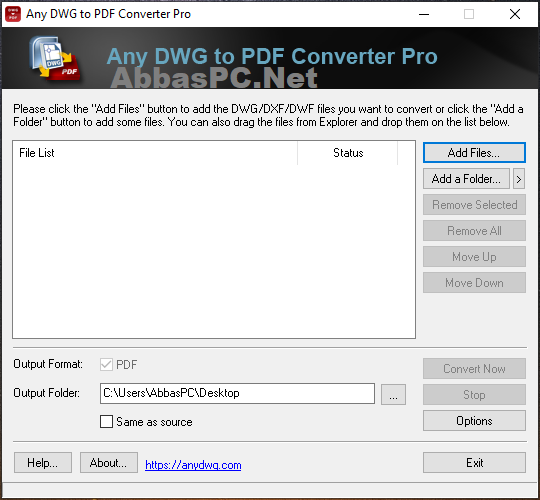Open the About... dialog

point(109,462)
